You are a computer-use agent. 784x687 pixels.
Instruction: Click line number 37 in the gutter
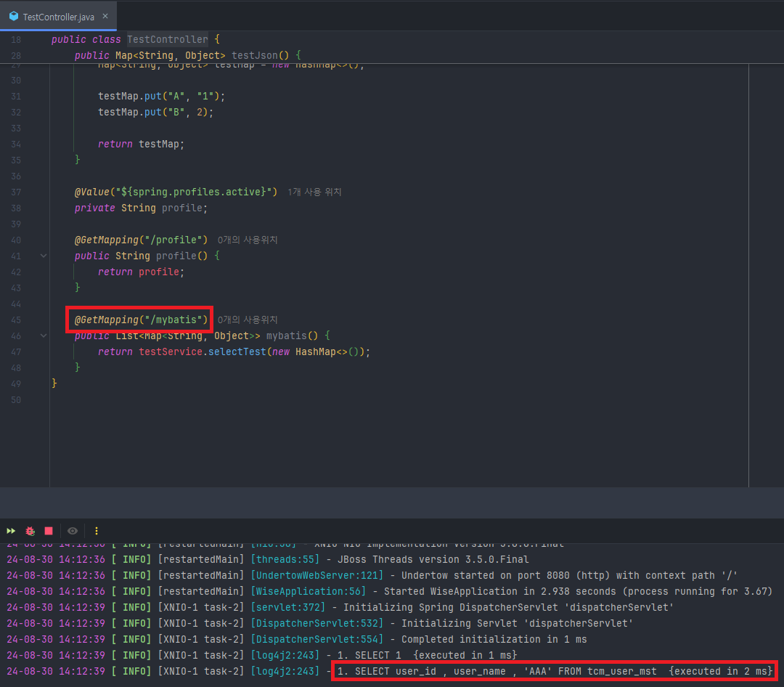(x=16, y=192)
